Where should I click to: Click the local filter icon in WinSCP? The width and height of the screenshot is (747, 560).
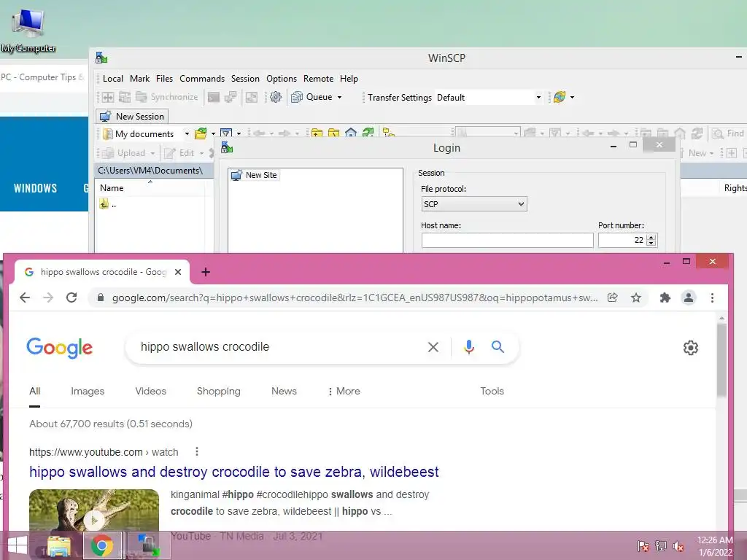pos(226,134)
